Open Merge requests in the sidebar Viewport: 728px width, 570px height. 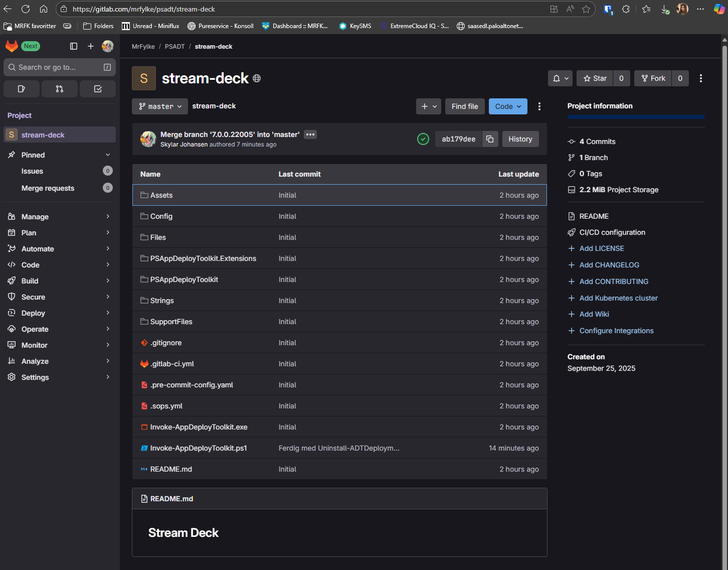tap(60, 188)
